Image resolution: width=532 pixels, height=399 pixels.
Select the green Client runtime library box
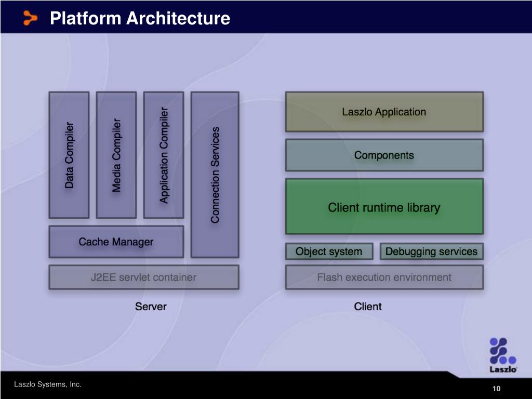click(384, 207)
